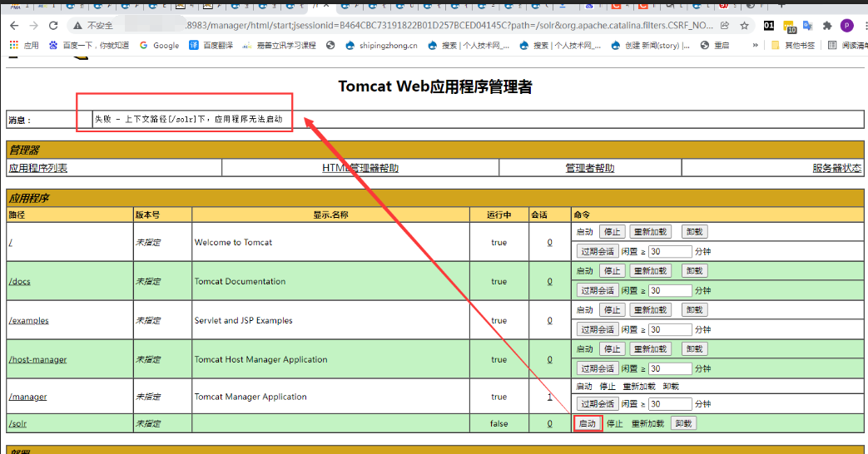Open the 重启 bookmark
Viewport: 868px width, 454px height.
tap(715, 46)
